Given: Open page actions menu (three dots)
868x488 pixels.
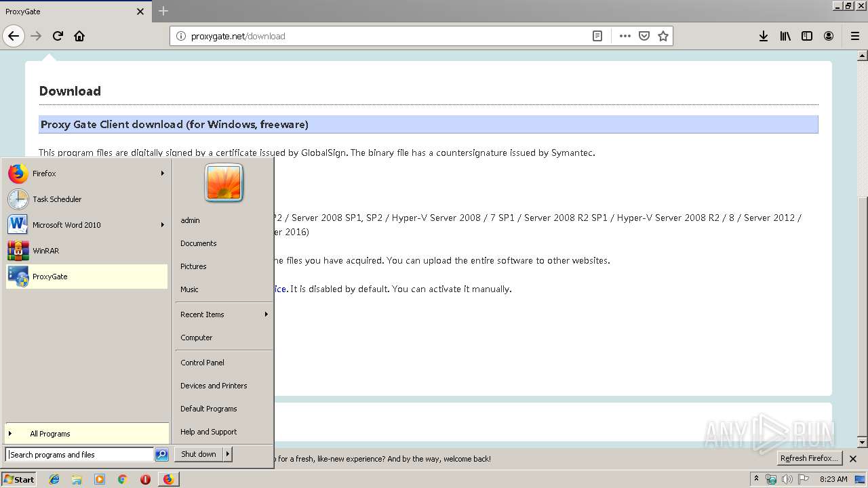Looking at the screenshot, I should (x=625, y=36).
